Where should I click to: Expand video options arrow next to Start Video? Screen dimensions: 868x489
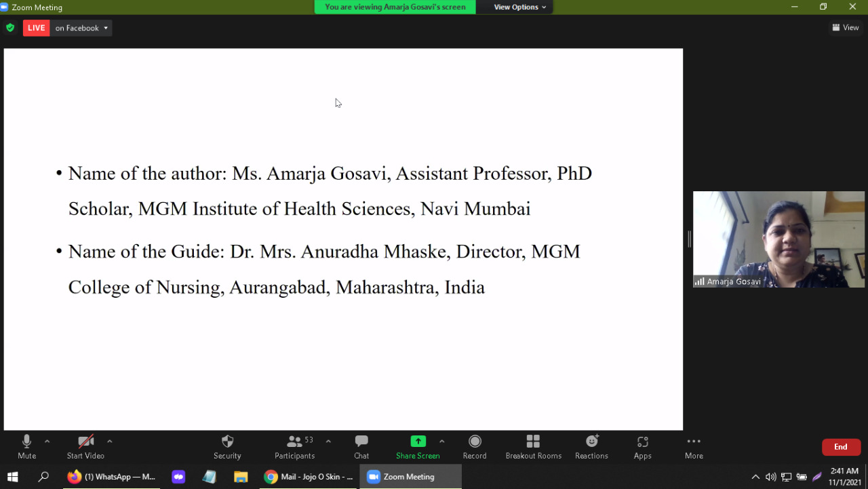(109, 442)
